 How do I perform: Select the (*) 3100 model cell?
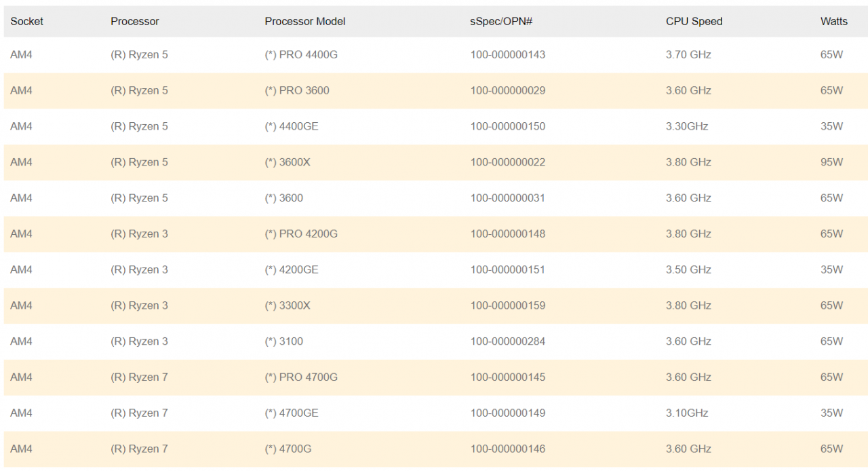[x=284, y=341]
